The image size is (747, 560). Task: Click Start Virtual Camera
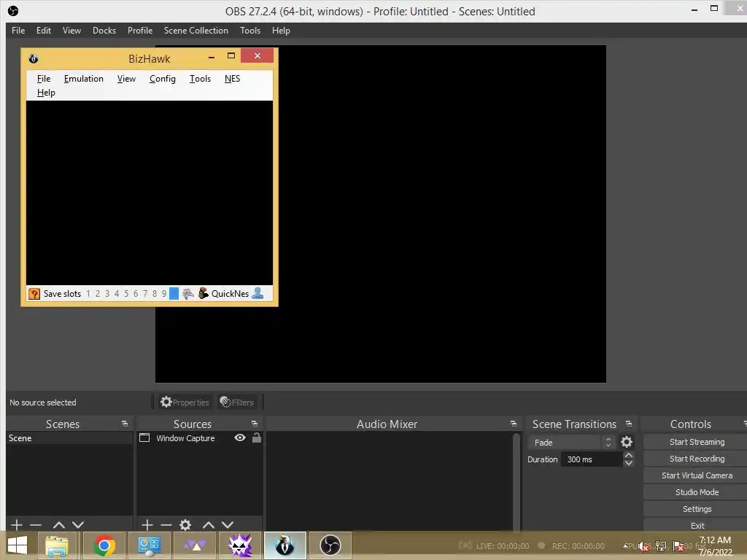(x=697, y=475)
